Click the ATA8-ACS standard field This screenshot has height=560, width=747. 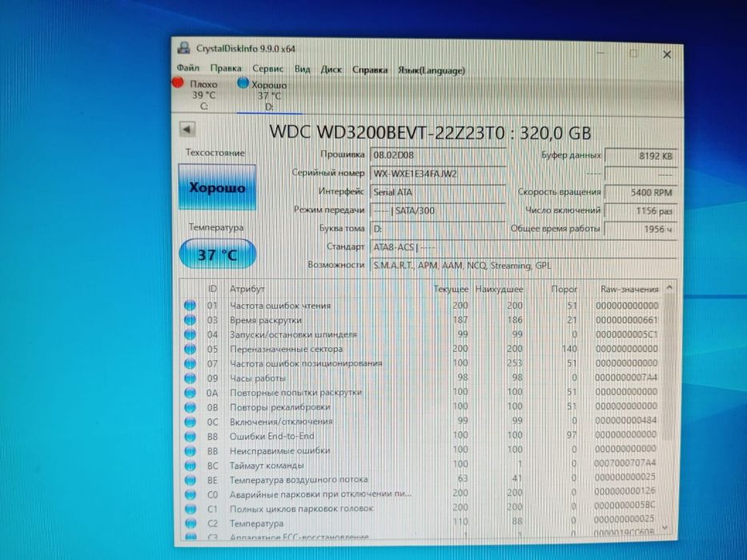click(x=523, y=247)
